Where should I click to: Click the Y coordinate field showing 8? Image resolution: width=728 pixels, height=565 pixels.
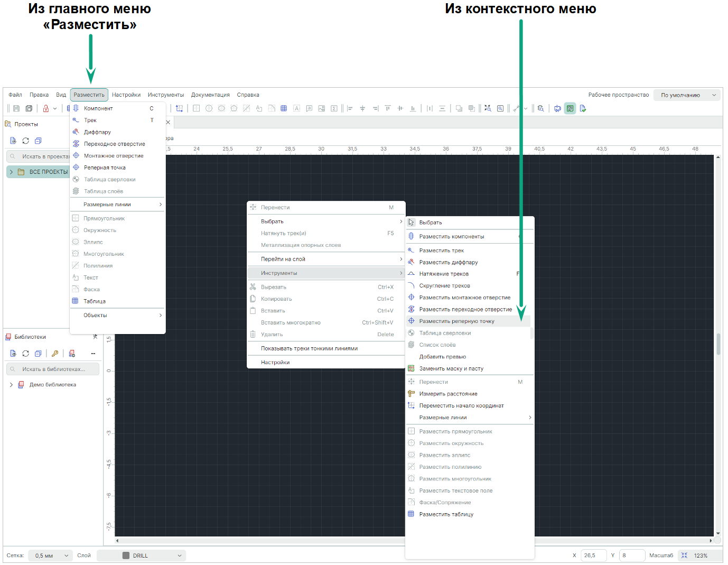pyautogui.click(x=632, y=555)
